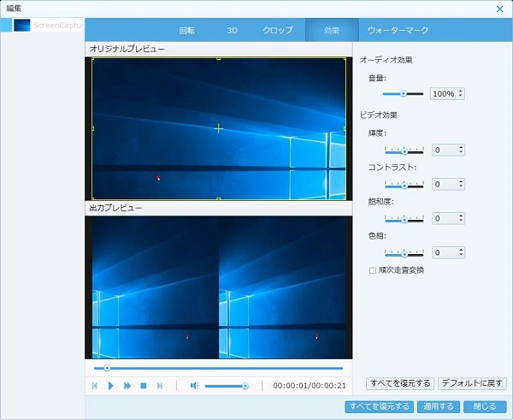Switch to the 回転 tab
Screen dimensions: 513x420
(x=186, y=30)
